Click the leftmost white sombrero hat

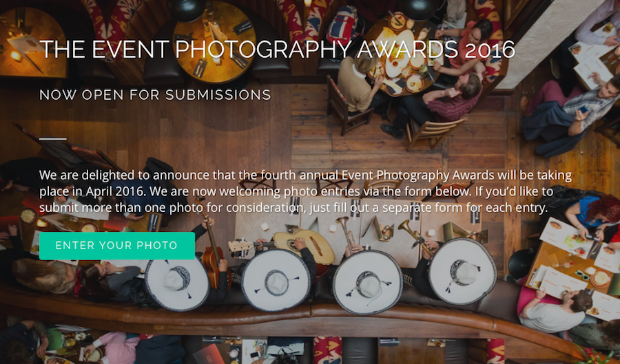point(177,283)
